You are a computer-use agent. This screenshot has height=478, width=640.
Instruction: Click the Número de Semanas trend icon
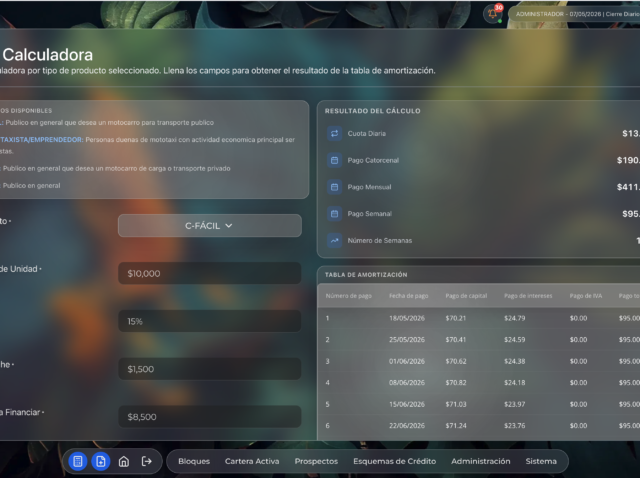point(334,240)
